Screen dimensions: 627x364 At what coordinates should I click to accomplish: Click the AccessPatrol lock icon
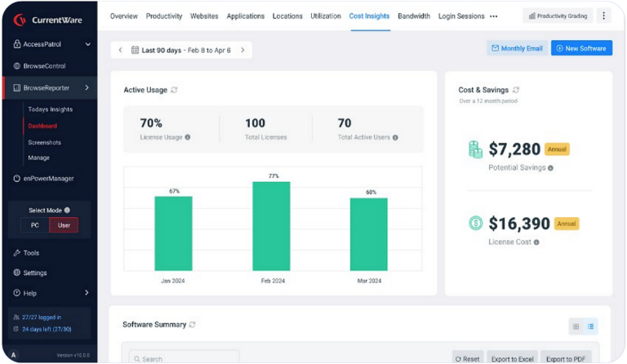(x=17, y=44)
